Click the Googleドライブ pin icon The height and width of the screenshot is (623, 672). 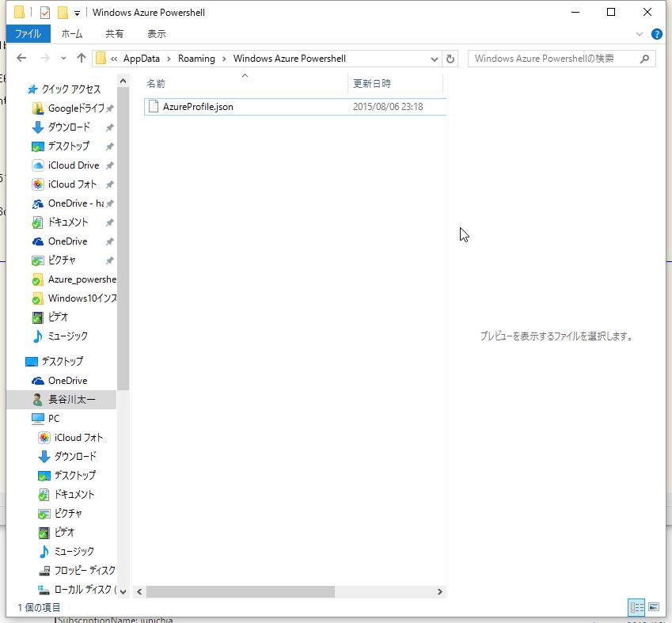110,108
